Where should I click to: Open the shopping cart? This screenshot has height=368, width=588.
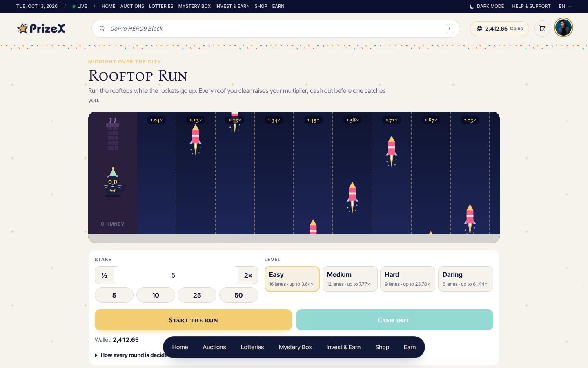[542, 29]
